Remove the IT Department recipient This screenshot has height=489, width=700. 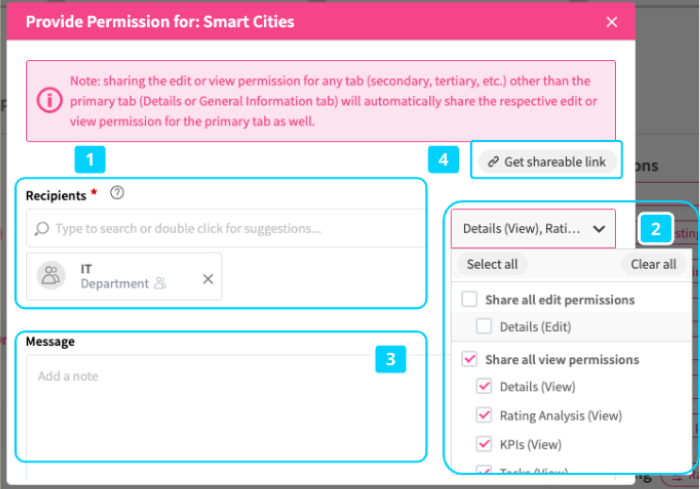click(x=208, y=279)
